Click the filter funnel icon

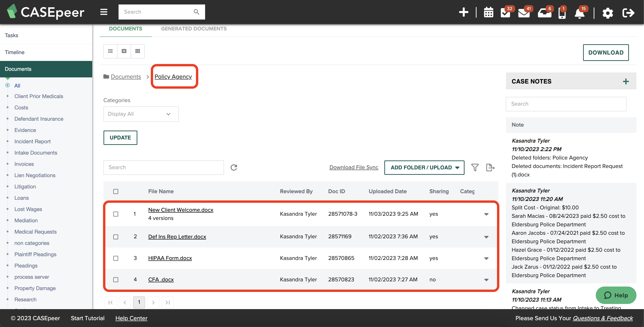(x=475, y=167)
